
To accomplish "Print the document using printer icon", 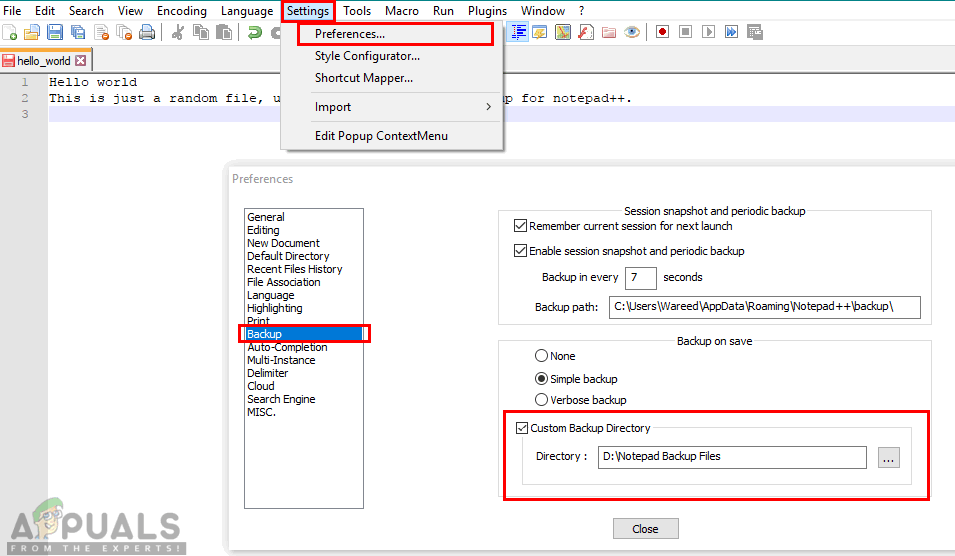I will click(147, 32).
